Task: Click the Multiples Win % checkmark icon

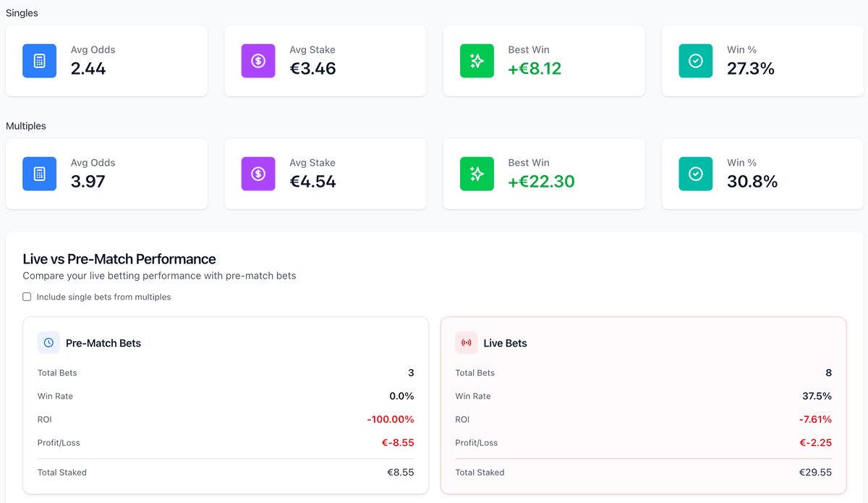Action: [x=695, y=174]
